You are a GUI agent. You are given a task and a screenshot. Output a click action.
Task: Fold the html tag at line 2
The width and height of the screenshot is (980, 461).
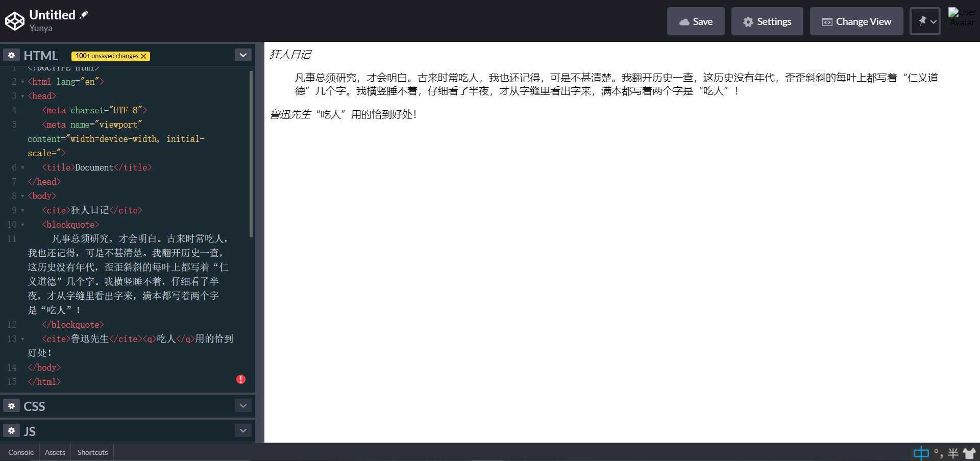[22, 82]
